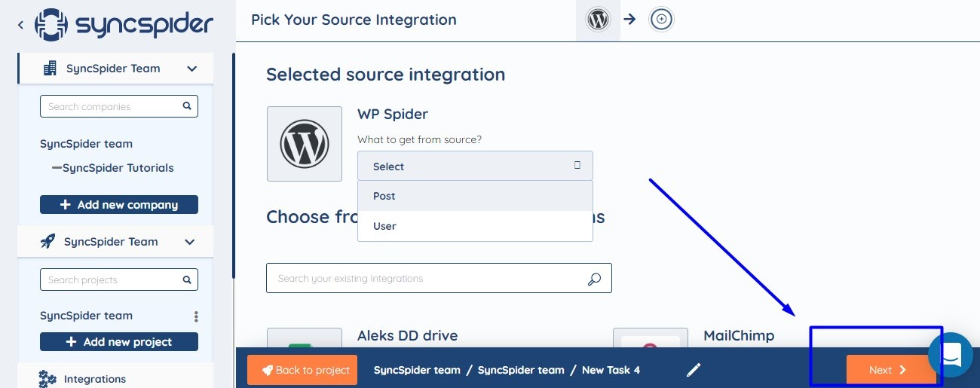Screen dimensions: 980x388
Task: Click the target integration plus-circle icon
Action: (x=661, y=20)
